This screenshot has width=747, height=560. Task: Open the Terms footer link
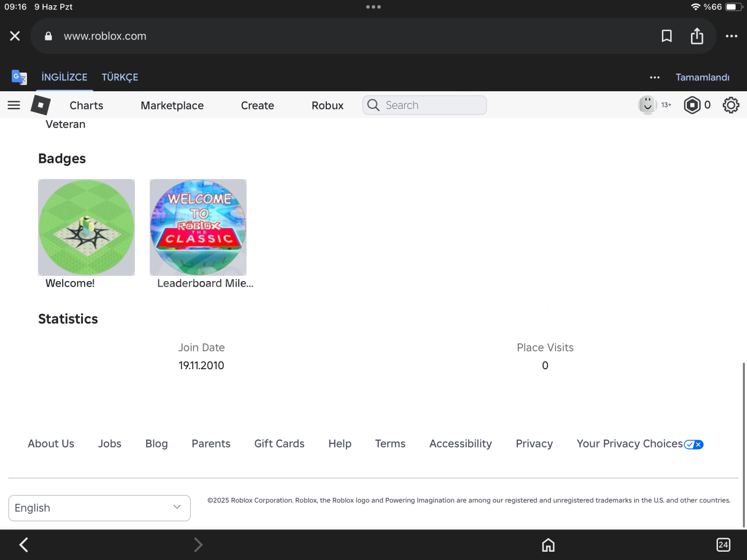click(x=391, y=444)
